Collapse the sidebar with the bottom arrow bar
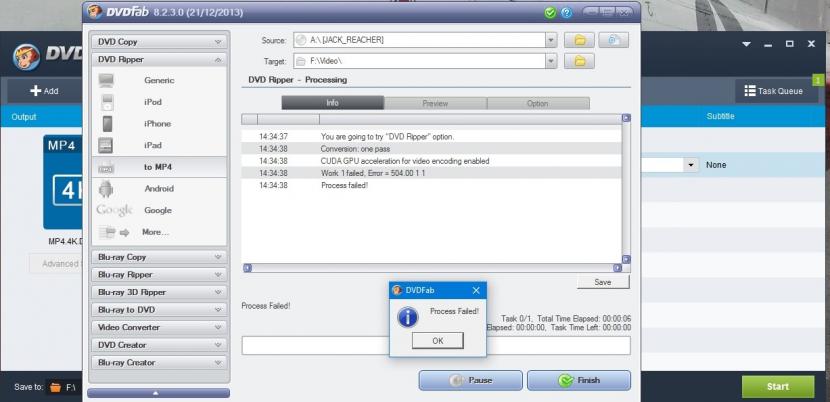Viewport: 830px width, 402px height. [159, 393]
